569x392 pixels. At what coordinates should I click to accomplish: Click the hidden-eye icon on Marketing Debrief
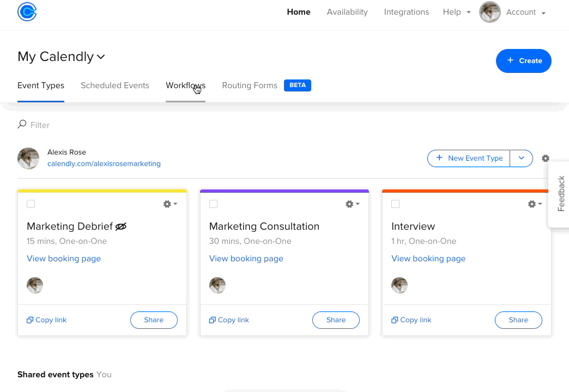point(121,226)
